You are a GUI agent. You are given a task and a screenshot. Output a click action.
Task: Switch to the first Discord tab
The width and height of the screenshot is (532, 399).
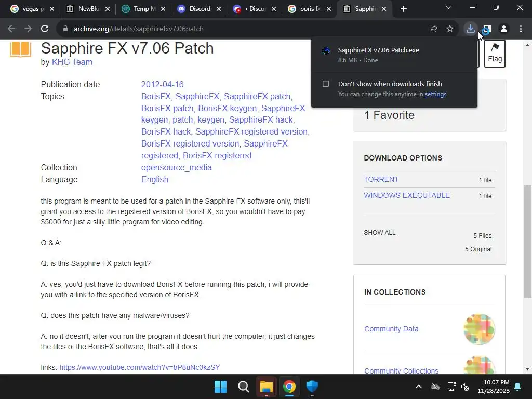(x=195, y=9)
